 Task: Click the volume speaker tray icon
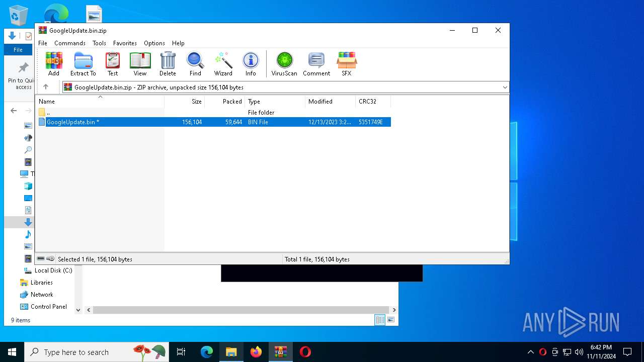(579, 352)
